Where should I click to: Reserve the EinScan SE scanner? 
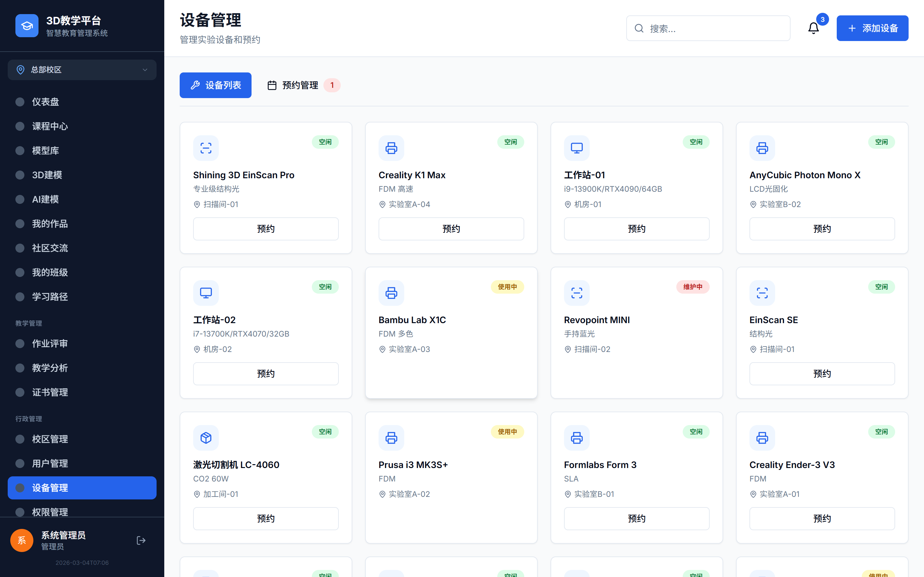(x=822, y=373)
